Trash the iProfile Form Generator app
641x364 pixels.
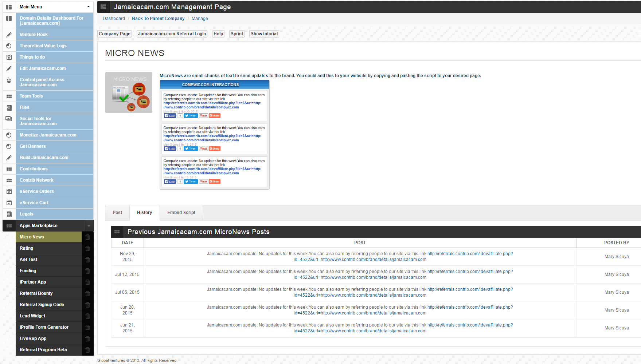pos(87,327)
